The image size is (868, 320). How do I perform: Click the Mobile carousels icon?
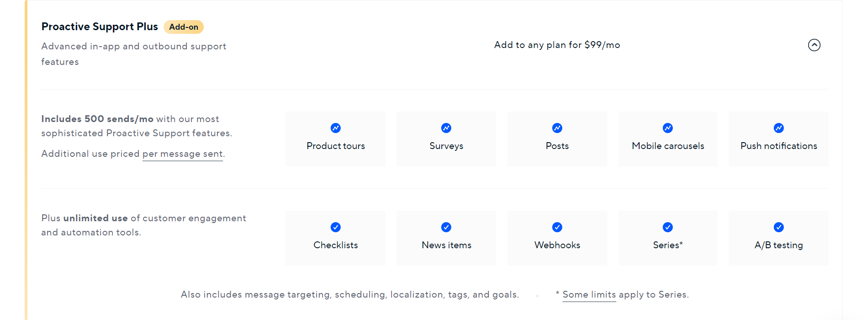[667, 128]
